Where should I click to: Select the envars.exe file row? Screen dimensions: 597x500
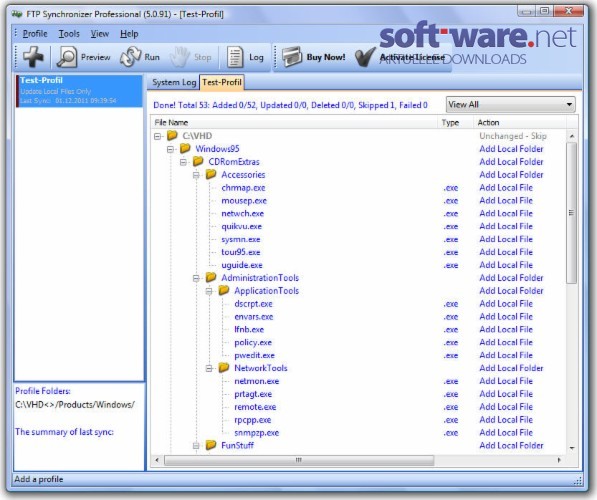pyautogui.click(x=358, y=317)
